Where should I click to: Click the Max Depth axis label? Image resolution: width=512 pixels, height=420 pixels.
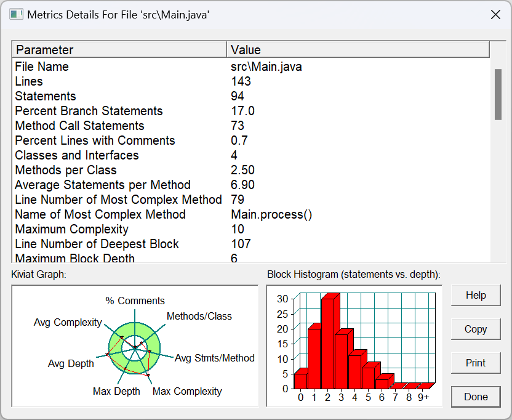click(116, 391)
